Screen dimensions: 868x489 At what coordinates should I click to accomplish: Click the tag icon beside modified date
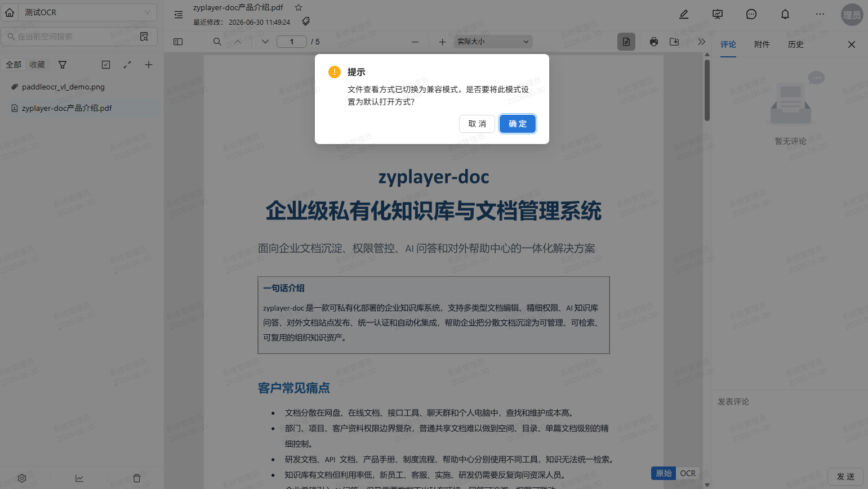coord(306,21)
